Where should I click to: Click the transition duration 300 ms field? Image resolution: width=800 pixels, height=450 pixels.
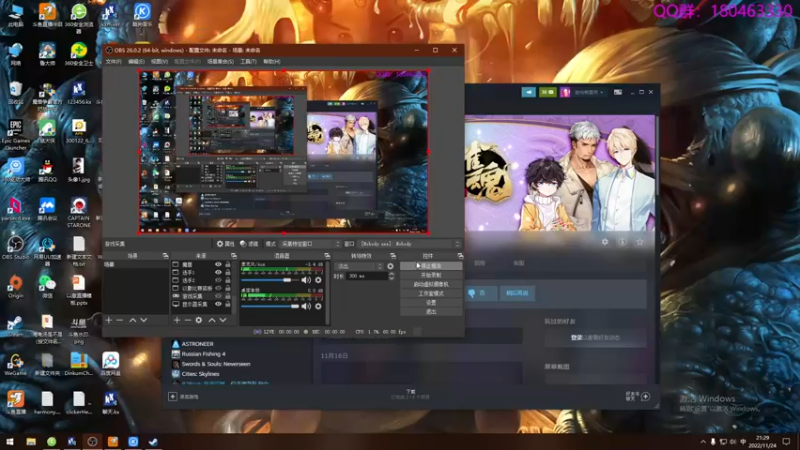point(366,276)
